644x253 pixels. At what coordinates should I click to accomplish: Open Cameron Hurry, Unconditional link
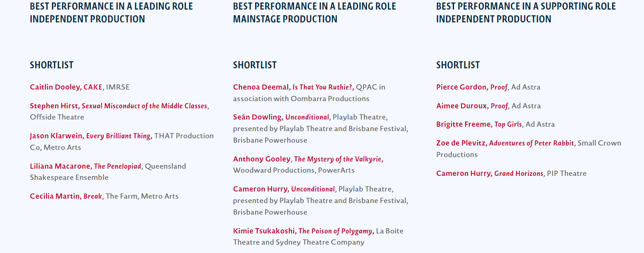[x=284, y=189]
